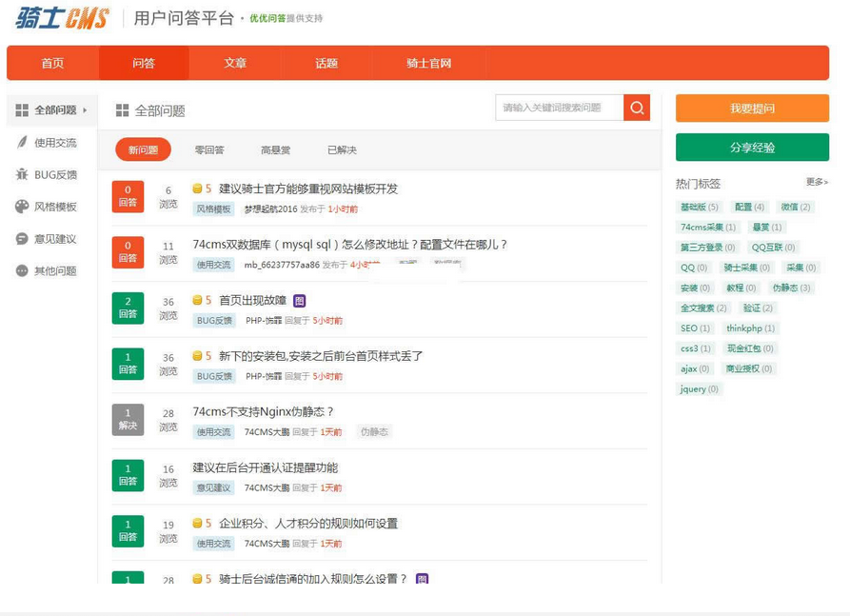Click the feather icon for 使用交流

click(x=22, y=142)
